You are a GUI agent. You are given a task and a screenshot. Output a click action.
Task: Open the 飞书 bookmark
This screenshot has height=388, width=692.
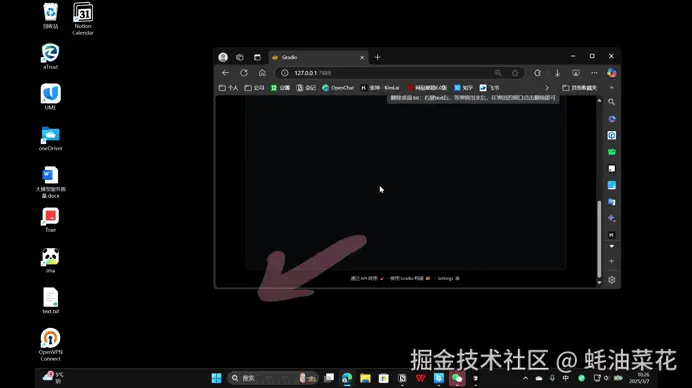(x=490, y=88)
